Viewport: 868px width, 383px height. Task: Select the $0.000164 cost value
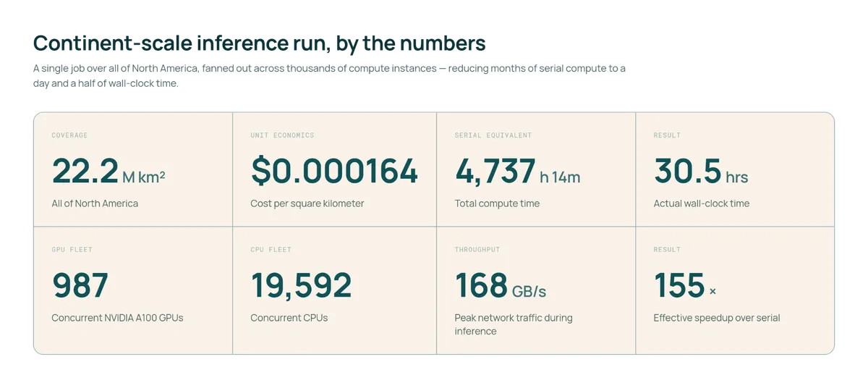[x=334, y=172]
